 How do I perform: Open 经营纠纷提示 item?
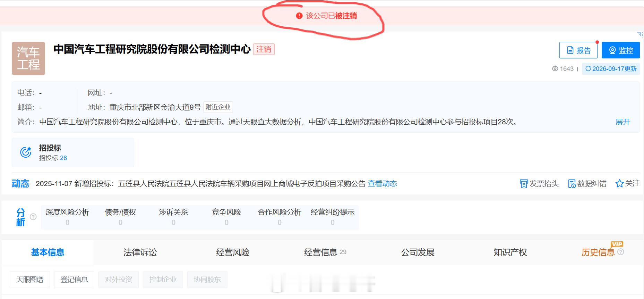point(333,217)
